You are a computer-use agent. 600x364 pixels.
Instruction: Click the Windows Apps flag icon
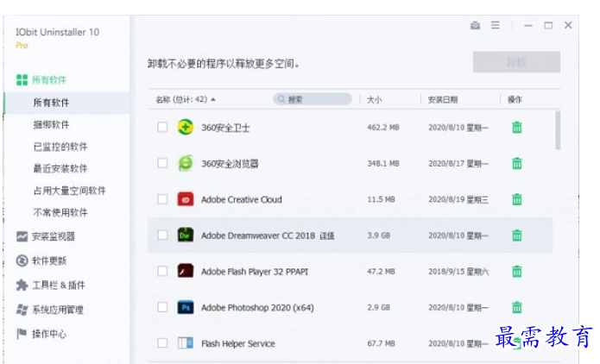[22, 310]
